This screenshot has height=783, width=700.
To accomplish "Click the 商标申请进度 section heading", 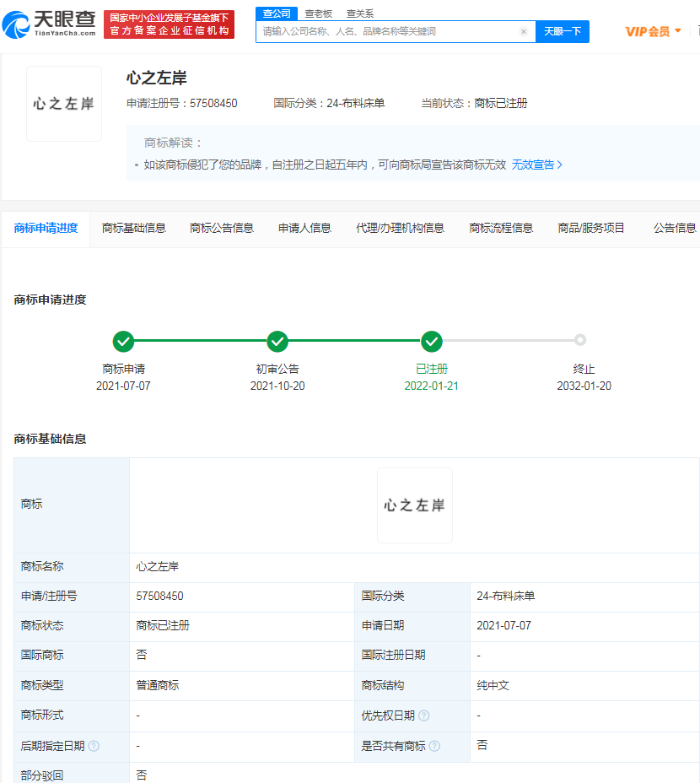I will [x=50, y=300].
